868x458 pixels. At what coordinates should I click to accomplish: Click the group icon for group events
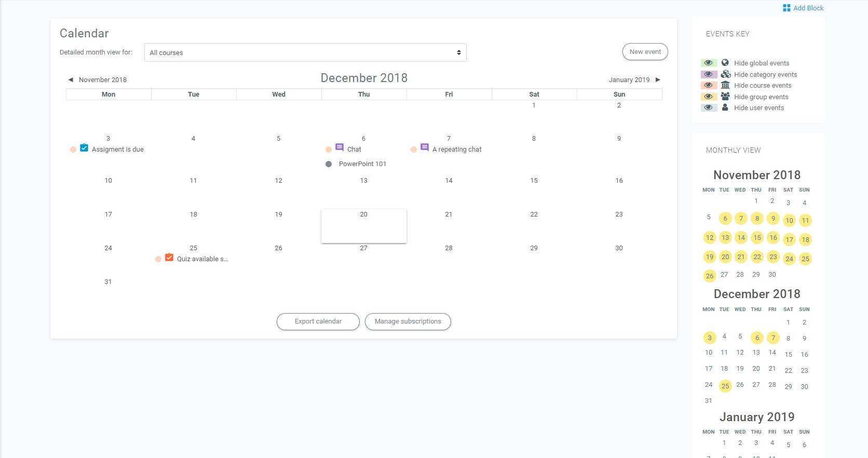click(725, 97)
